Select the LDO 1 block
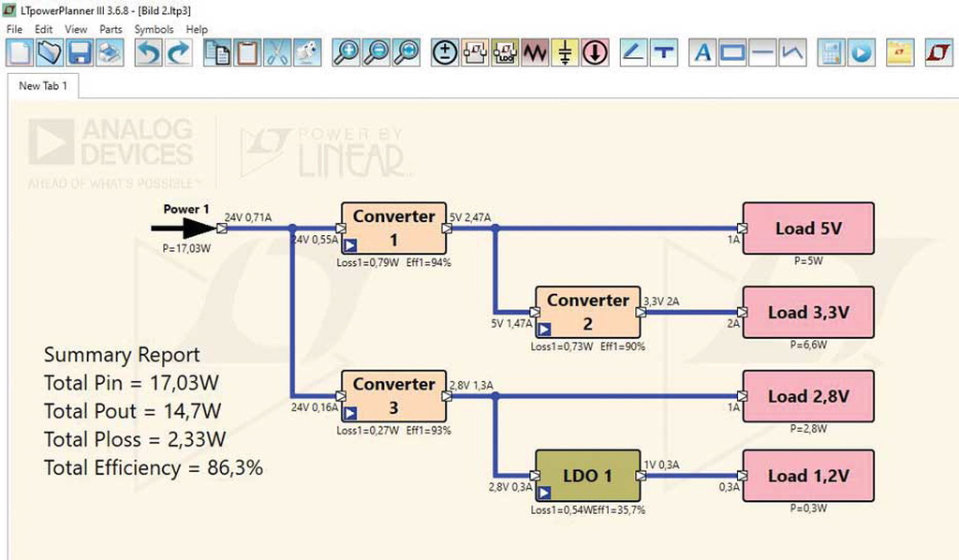 [587, 476]
